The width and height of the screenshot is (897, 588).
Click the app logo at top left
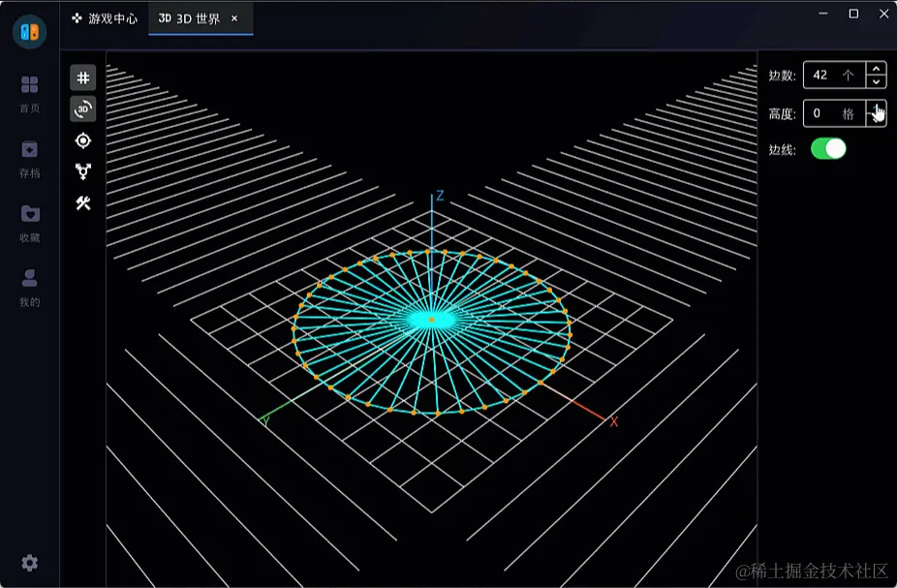pos(30,31)
